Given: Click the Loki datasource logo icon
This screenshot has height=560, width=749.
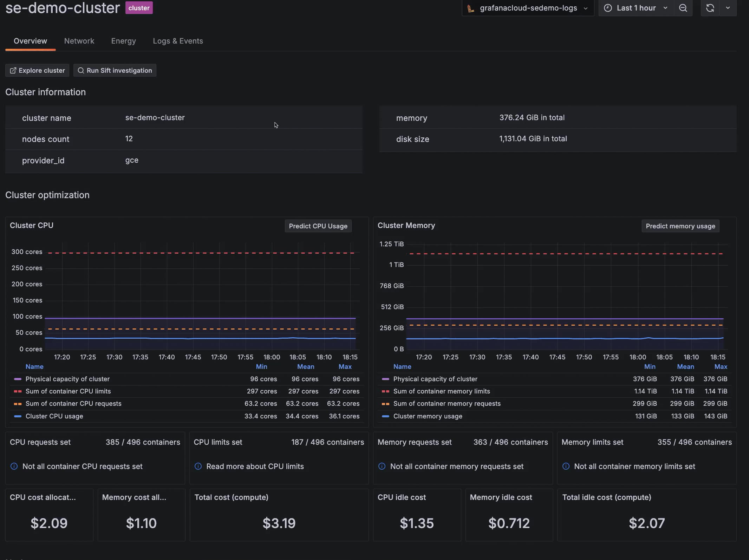Looking at the screenshot, I should click(x=471, y=8).
